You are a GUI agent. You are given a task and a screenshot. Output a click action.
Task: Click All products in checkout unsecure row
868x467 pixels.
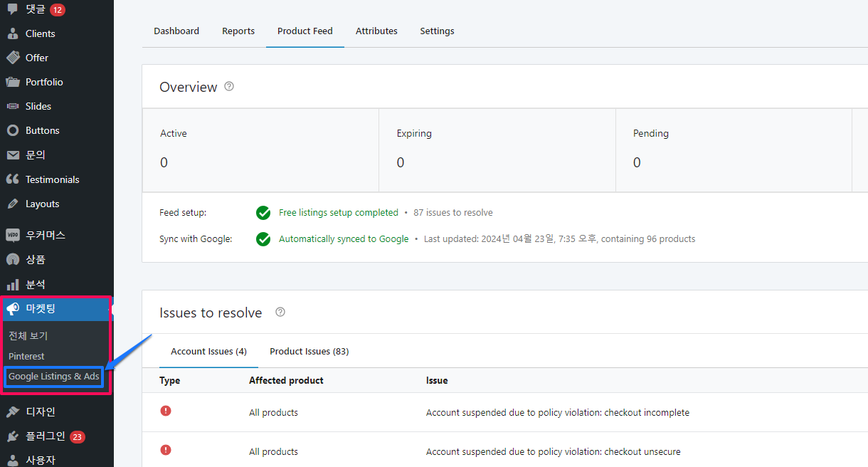(x=273, y=451)
